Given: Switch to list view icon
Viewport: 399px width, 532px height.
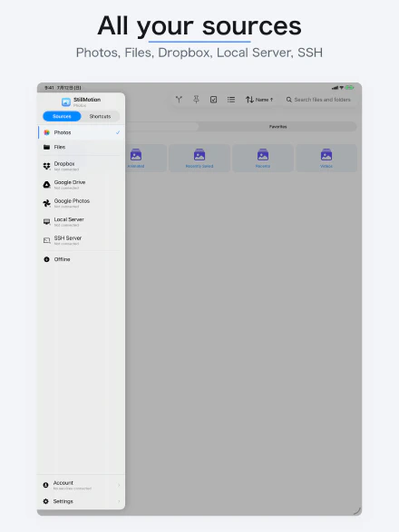Looking at the screenshot, I should [231, 100].
